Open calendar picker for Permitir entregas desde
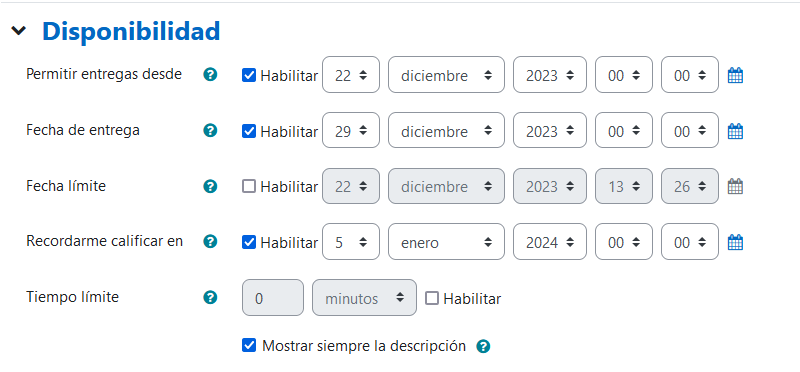This screenshot has width=800, height=372. tap(735, 76)
